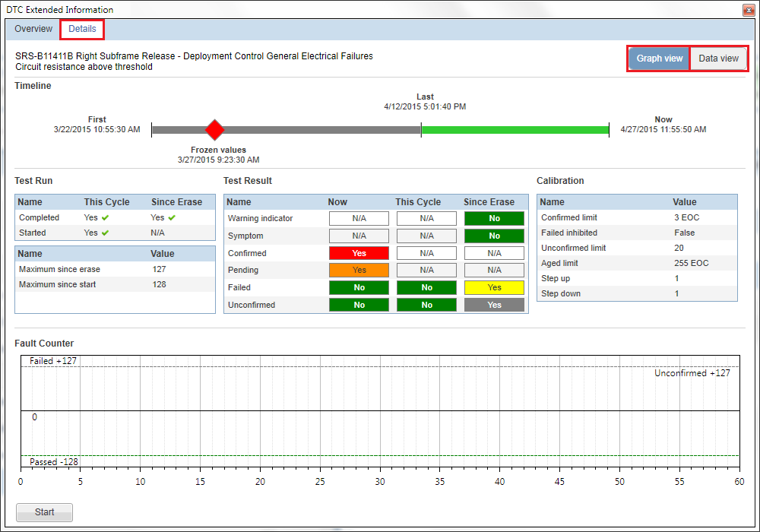Screen dimensions: 760x532
Task: Click the Unconfirmed This Cycle 'No' cell
Action: (x=426, y=305)
